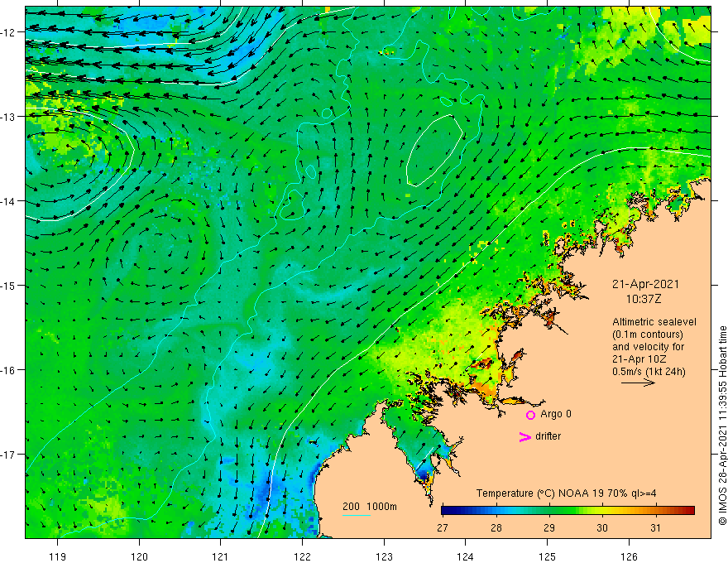
Task: Click the IMOS copyright timestamp text
Action: pos(722,426)
